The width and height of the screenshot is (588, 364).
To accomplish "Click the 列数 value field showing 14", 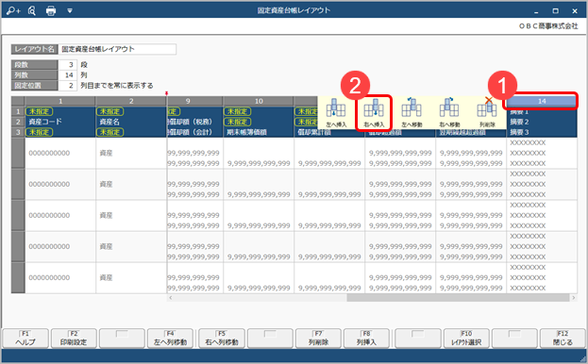I will (68, 74).
